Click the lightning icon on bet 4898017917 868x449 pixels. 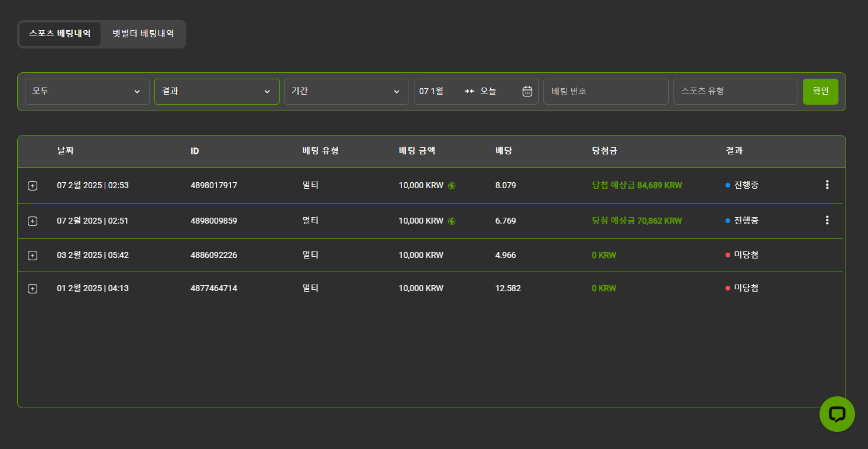point(452,186)
